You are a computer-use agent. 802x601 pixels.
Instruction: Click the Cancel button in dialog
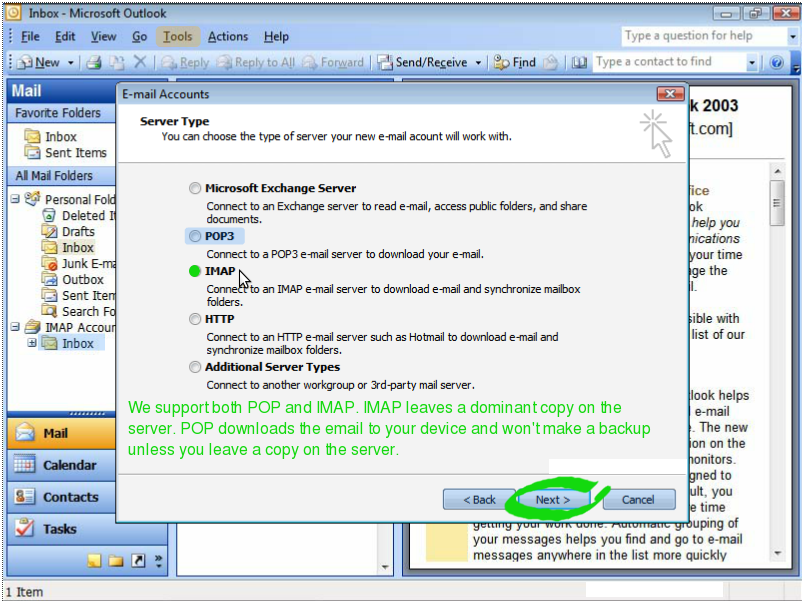(x=638, y=500)
